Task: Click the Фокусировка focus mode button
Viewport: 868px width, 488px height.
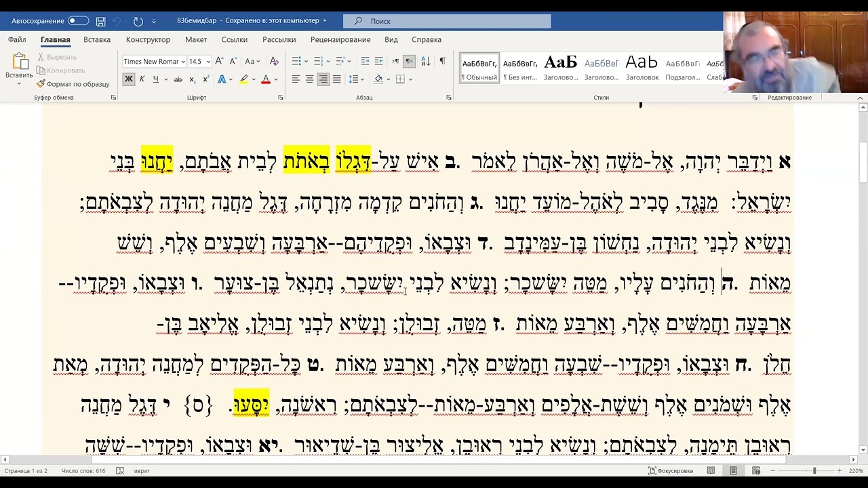Action: tap(671, 470)
